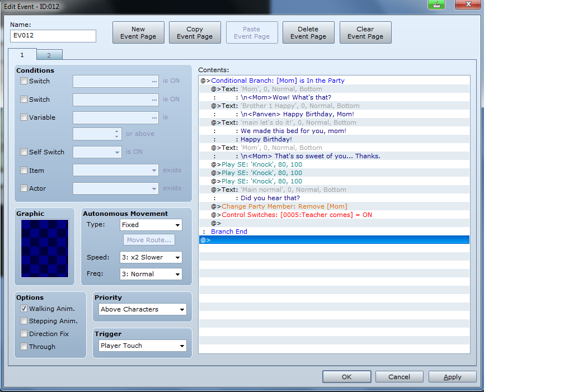Screen dimensions: 564x392
Task: Switch to event page tab 2
Action: tap(49, 55)
